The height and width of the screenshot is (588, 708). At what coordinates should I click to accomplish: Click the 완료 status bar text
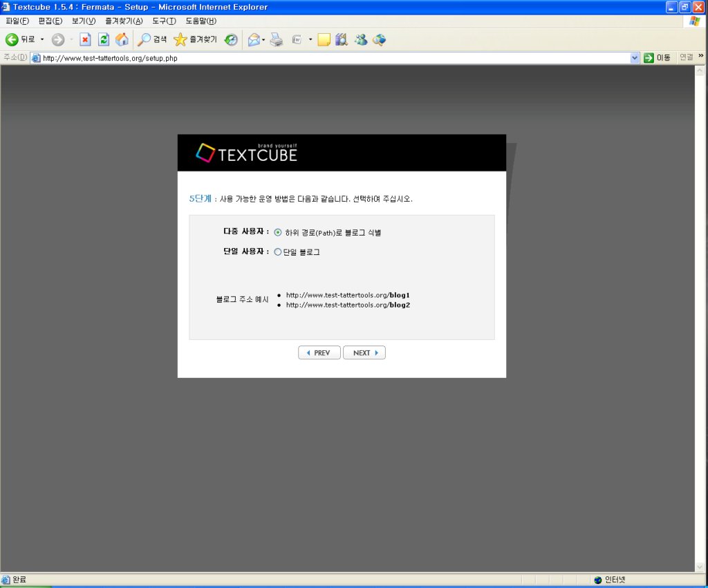pos(19,580)
